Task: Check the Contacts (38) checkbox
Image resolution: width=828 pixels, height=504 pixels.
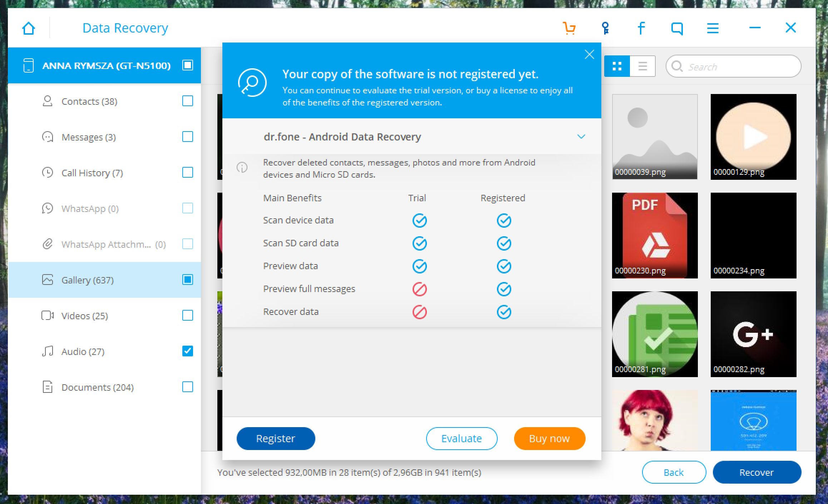Action: tap(188, 101)
